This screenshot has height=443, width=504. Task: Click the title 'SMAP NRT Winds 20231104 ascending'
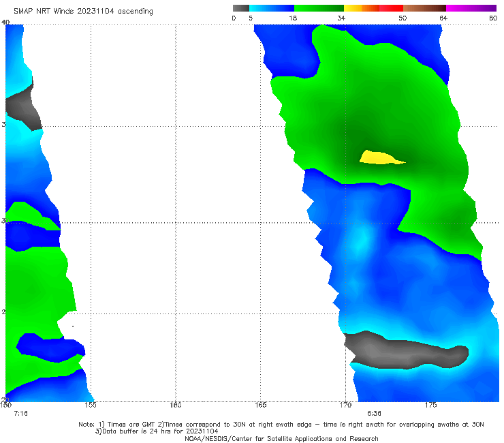tap(83, 12)
